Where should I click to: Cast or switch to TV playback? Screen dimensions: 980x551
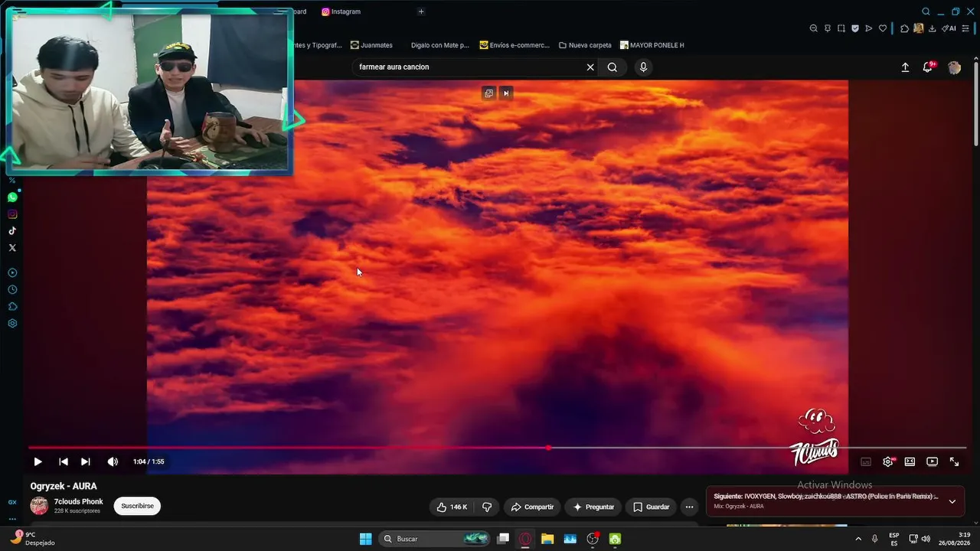tap(932, 461)
